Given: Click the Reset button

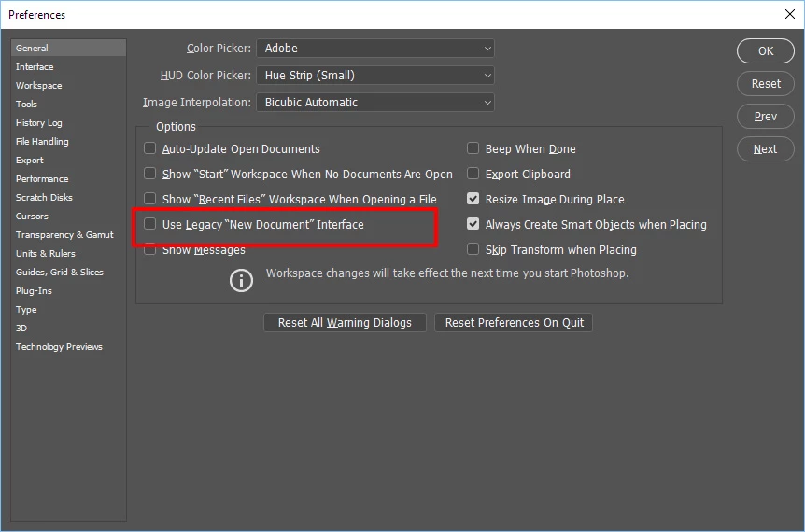Looking at the screenshot, I should click(766, 84).
